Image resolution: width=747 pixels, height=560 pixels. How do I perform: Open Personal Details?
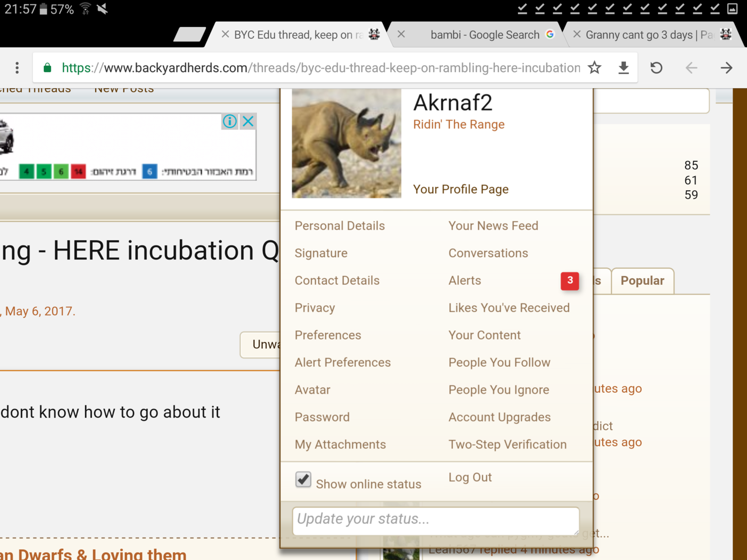coord(340,226)
